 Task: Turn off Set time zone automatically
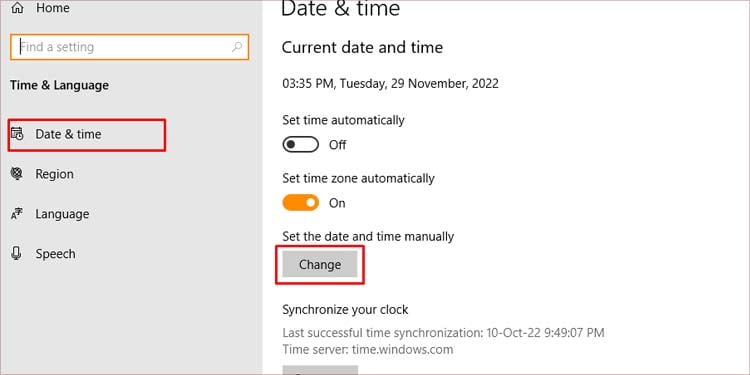pyautogui.click(x=300, y=203)
